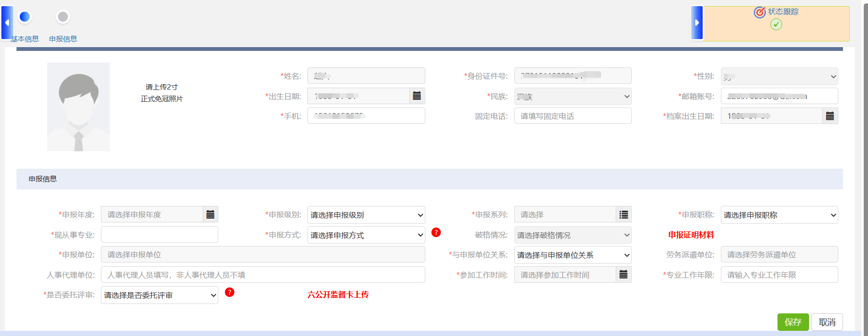Collapse the left blue arrow panel
The height and width of the screenshot is (336, 868).
pos(7,23)
